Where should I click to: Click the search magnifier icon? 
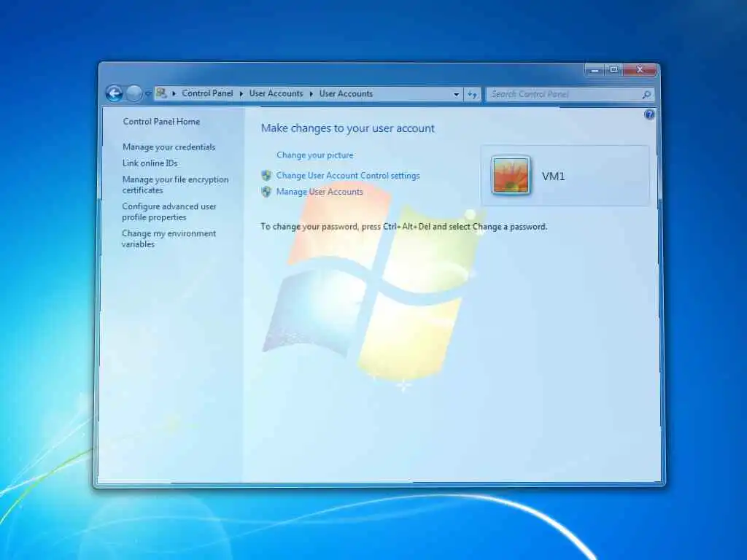[646, 94]
